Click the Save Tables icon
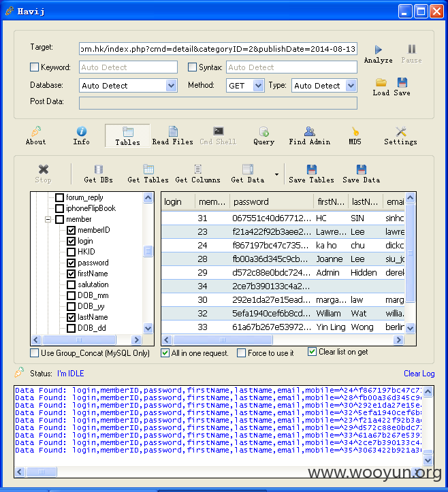Viewport: 448px width, 492px height. point(311,169)
